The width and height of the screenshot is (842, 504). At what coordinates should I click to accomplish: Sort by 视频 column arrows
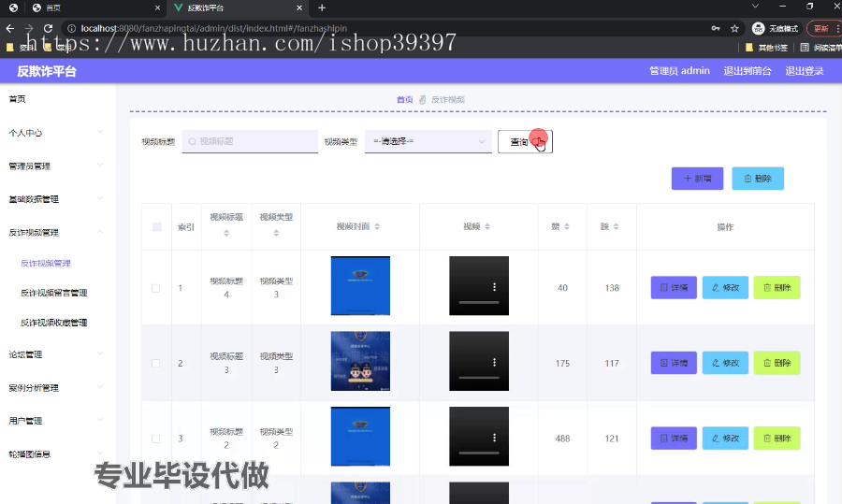[487, 226]
